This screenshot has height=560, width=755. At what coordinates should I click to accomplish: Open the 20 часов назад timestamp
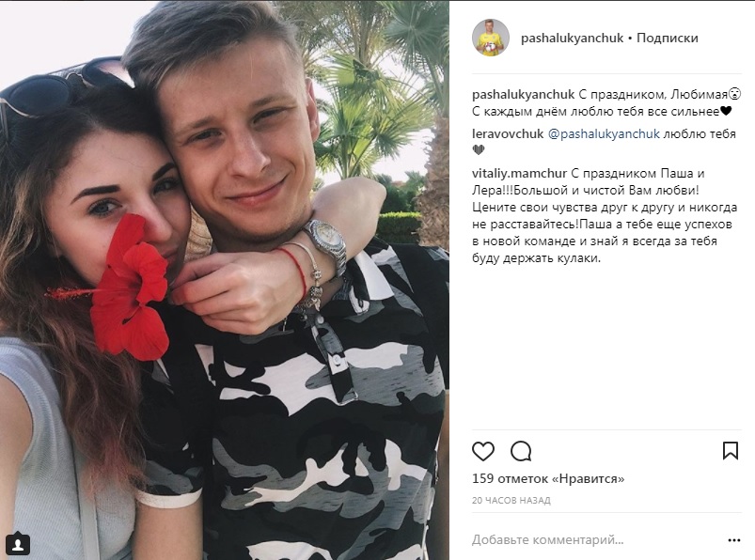[x=511, y=501]
